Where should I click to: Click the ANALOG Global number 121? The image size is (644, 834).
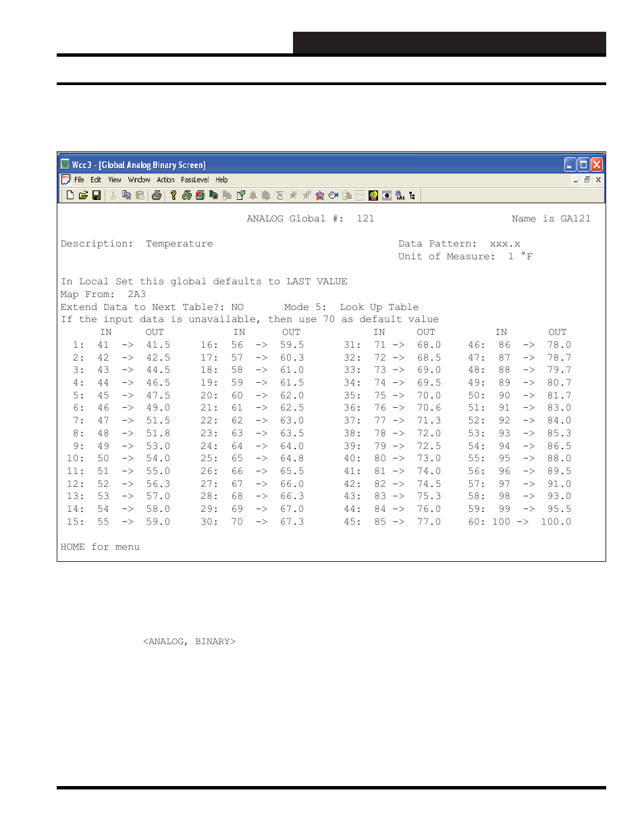[365, 219]
